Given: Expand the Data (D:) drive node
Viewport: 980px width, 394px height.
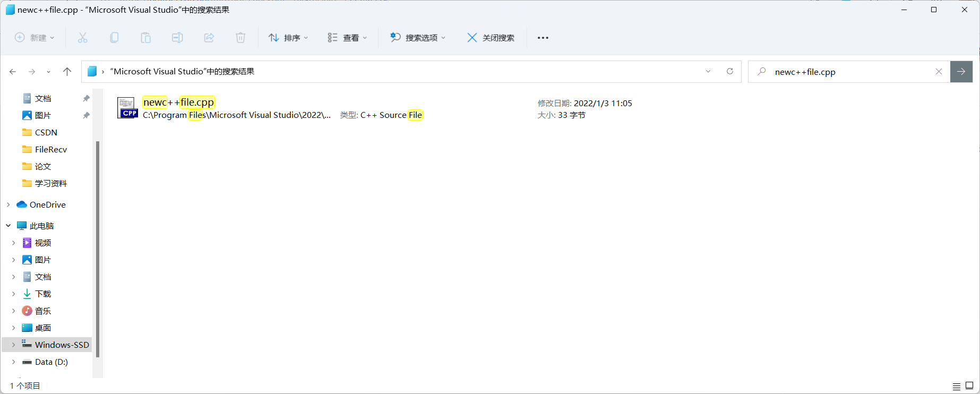Looking at the screenshot, I should [x=14, y=362].
